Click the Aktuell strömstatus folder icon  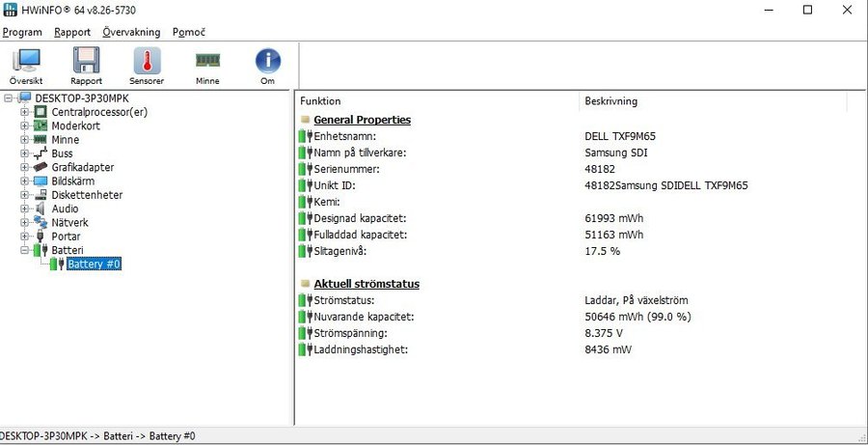[x=305, y=284]
